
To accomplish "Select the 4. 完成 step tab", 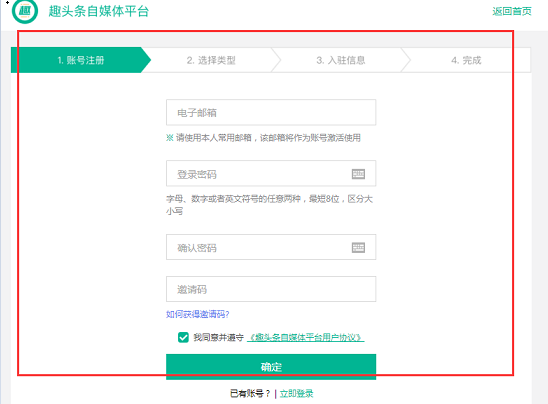I will 466,60.
